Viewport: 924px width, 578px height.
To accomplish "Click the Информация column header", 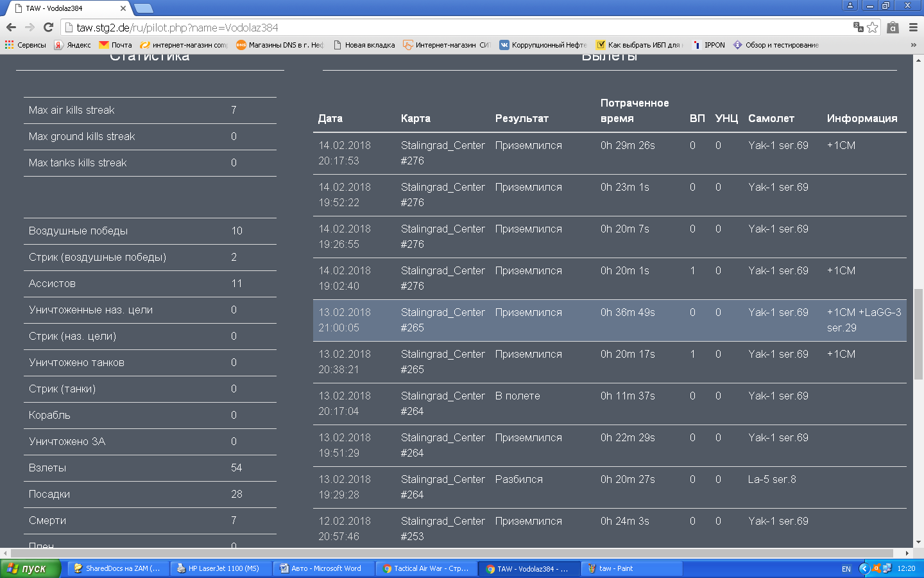I will click(862, 118).
